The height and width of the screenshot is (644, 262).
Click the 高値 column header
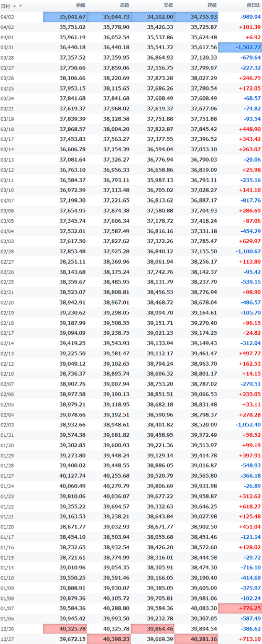(x=124, y=6)
